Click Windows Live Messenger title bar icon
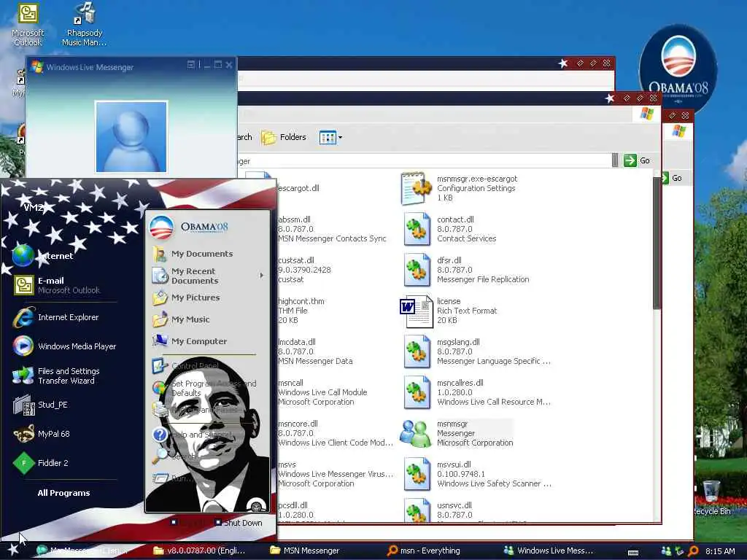The image size is (747, 560). point(36,66)
